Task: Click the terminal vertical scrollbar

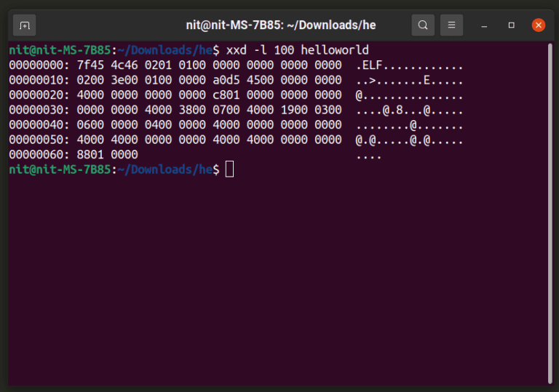Action: click(x=550, y=213)
